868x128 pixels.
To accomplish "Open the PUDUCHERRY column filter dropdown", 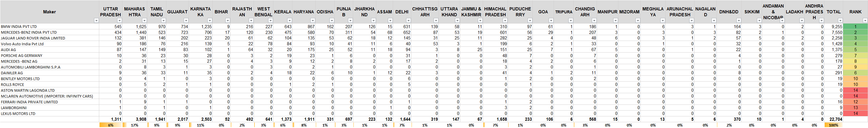I will point(530,21).
